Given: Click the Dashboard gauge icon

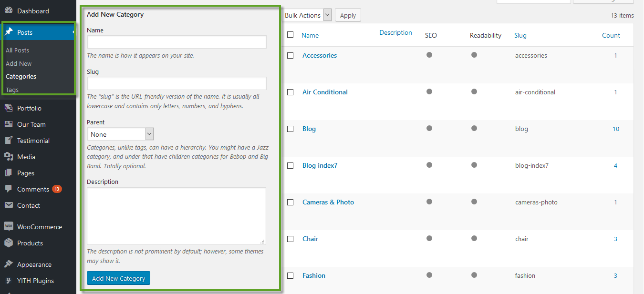Looking at the screenshot, I should (x=9, y=10).
